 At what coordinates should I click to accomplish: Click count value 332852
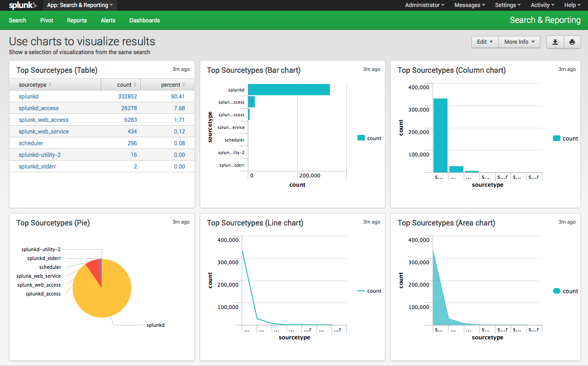pyautogui.click(x=127, y=97)
